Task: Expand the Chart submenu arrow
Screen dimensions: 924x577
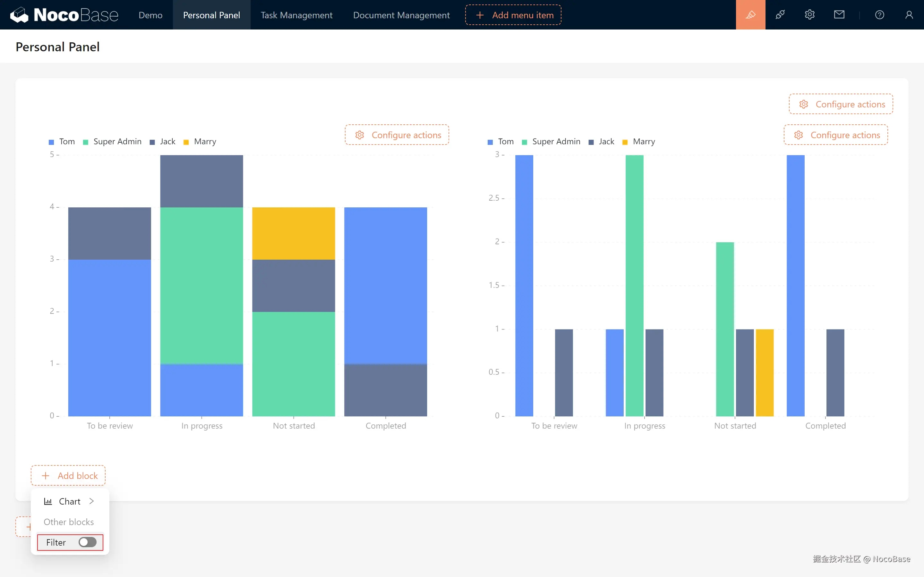Action: [x=92, y=501]
